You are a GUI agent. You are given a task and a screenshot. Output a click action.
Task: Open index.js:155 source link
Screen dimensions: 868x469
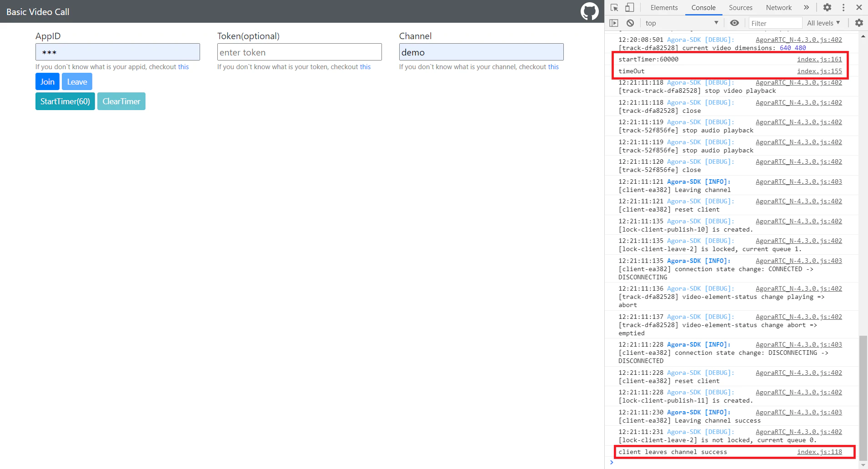point(819,71)
